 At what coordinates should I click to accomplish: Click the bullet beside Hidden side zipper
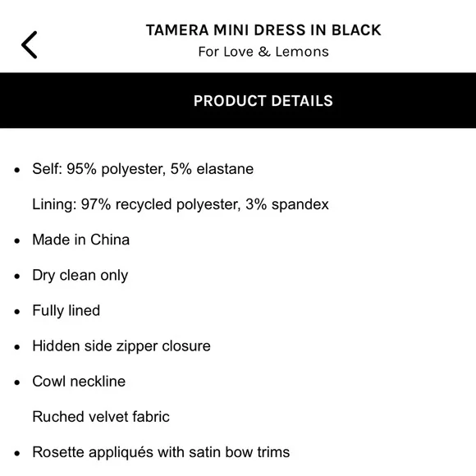click(17, 347)
